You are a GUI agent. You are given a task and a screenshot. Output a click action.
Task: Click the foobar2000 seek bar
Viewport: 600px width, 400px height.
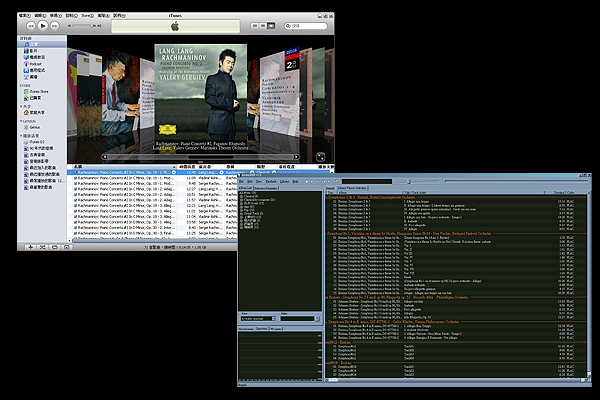click(516, 181)
